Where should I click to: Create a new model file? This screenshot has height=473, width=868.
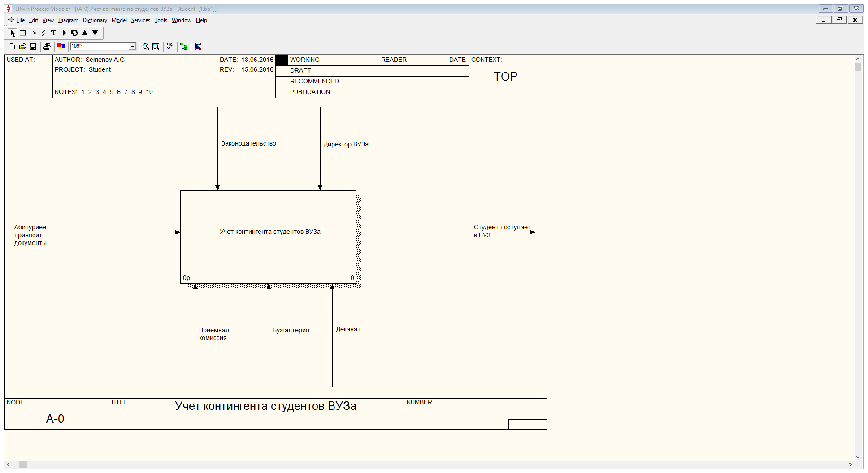(x=12, y=47)
